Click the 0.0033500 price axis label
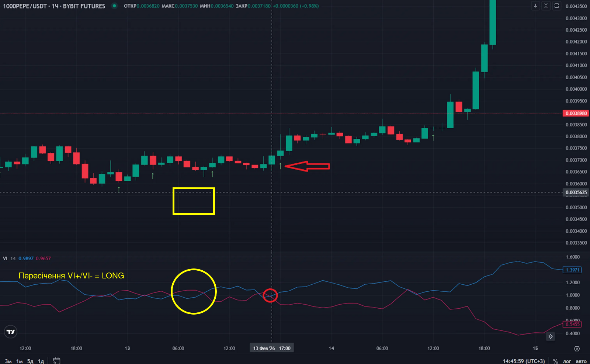This screenshot has height=364, width=590. point(576,243)
